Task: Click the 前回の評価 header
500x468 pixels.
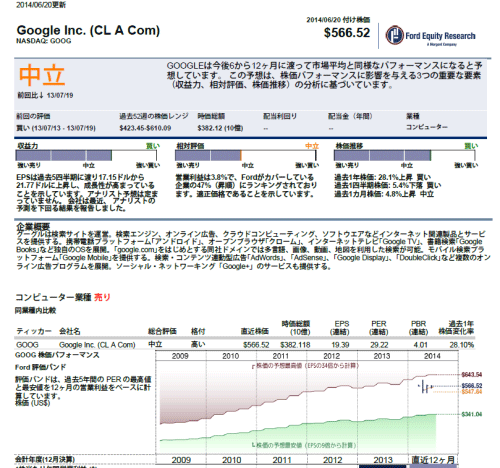Action: coord(33,116)
